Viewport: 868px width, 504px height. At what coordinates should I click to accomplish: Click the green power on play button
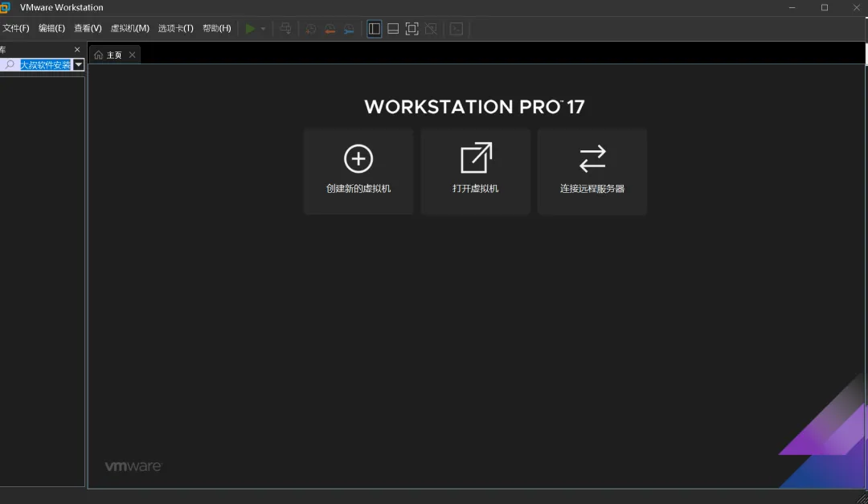[250, 28]
